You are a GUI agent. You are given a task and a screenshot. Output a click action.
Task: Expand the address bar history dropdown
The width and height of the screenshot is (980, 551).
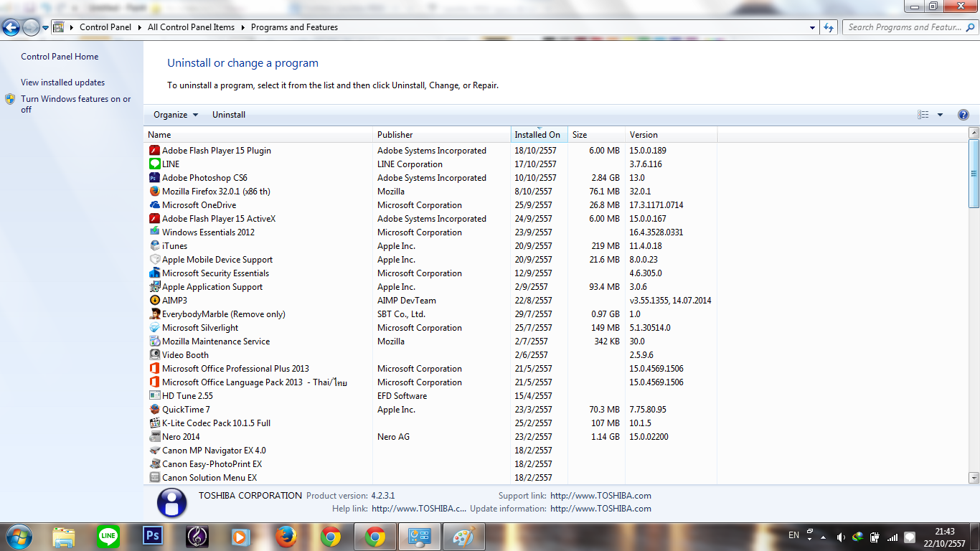click(812, 27)
